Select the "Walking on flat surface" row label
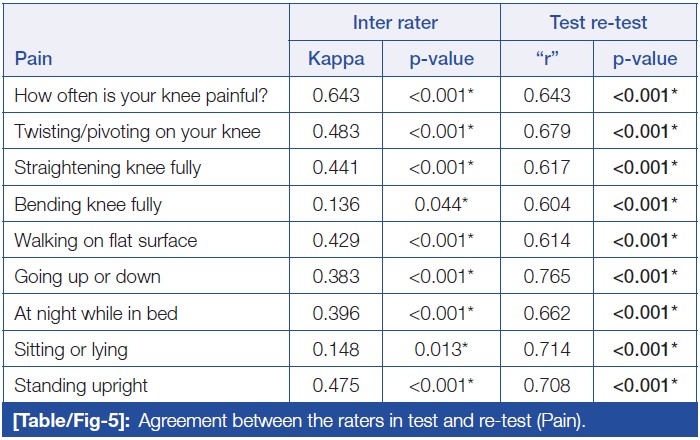 (x=106, y=241)
